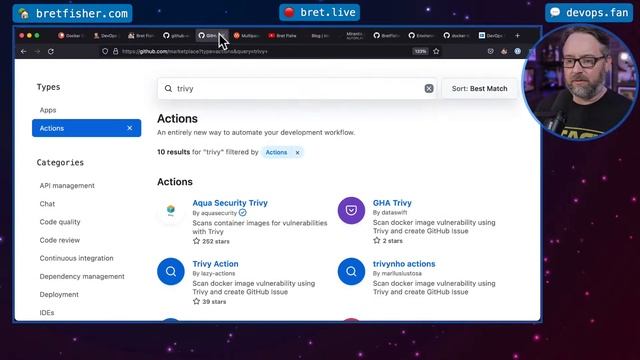
Task: Click the Actions filter chip label
Action: point(276,152)
